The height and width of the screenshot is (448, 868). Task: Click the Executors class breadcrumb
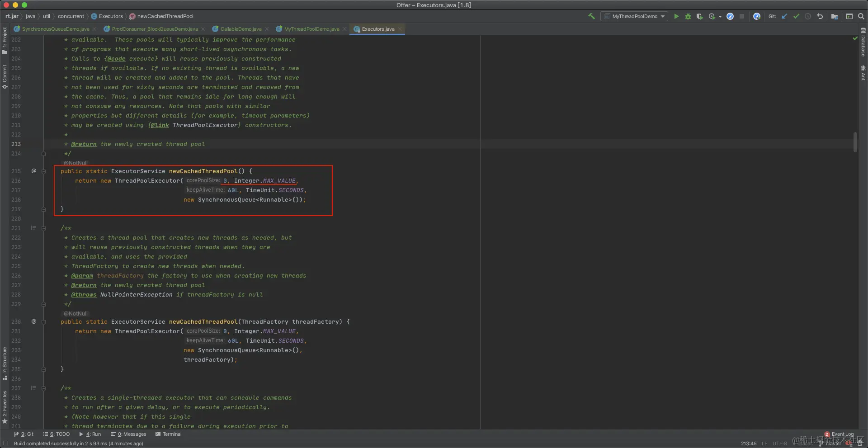click(x=107, y=16)
